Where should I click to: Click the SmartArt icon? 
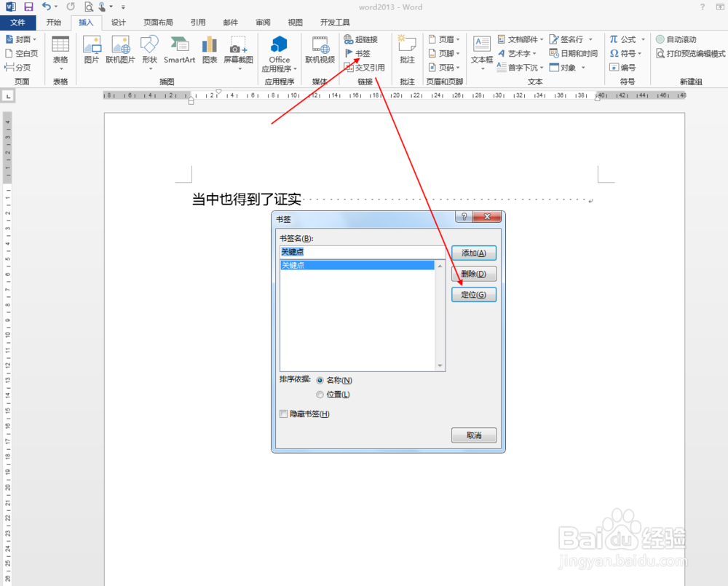[179, 50]
